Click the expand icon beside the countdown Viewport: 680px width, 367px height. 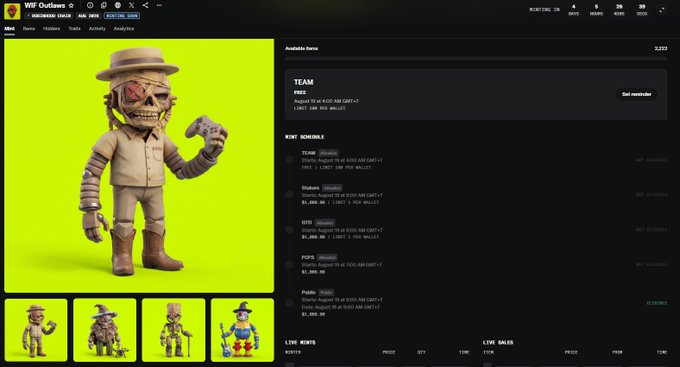pos(662,10)
